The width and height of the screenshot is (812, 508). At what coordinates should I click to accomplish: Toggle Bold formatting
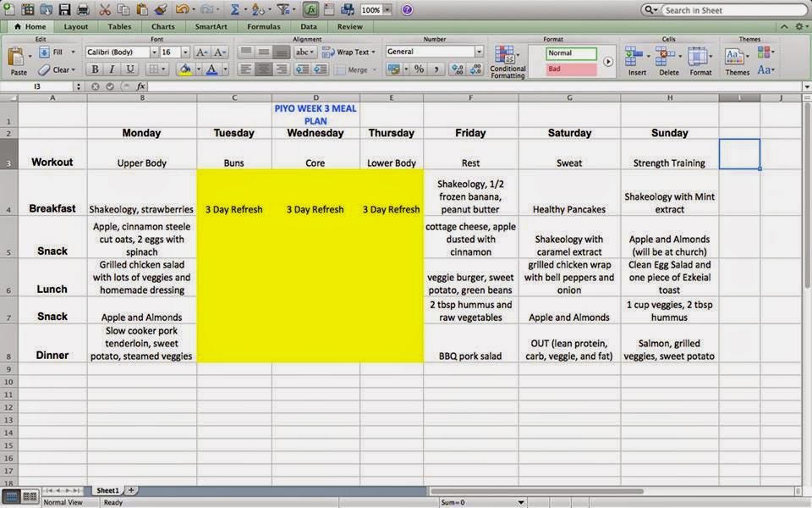coord(95,69)
